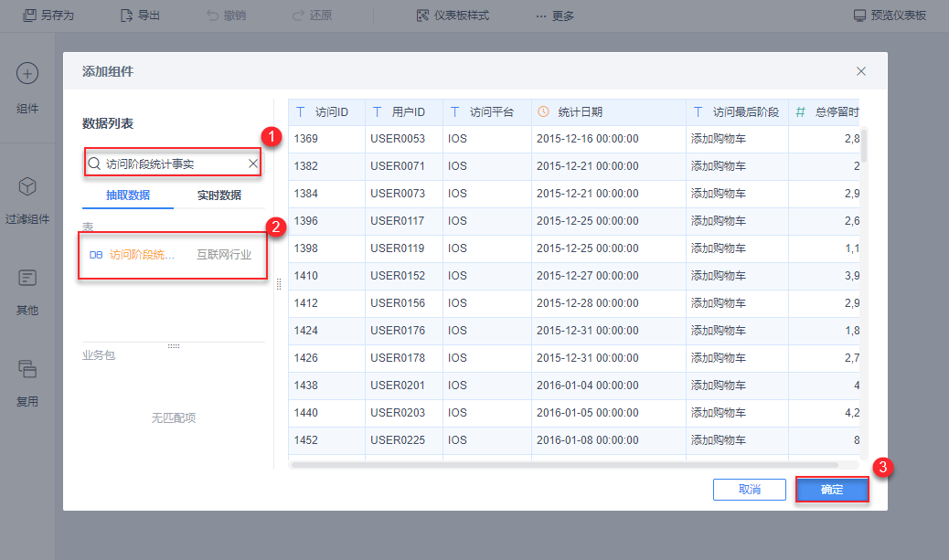Image resolution: width=949 pixels, height=560 pixels.
Task: Click the filter component (过滤组件) cube icon
Action: pyautogui.click(x=27, y=186)
